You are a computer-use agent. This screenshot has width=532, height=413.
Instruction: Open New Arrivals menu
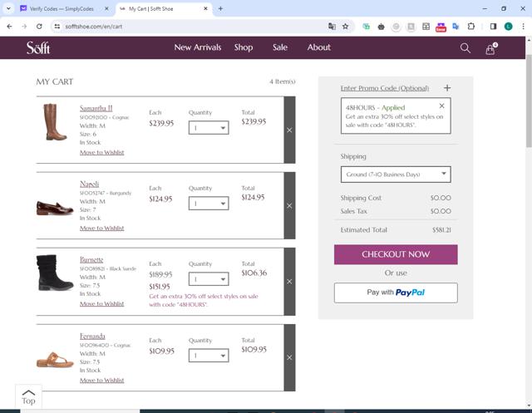198,47
